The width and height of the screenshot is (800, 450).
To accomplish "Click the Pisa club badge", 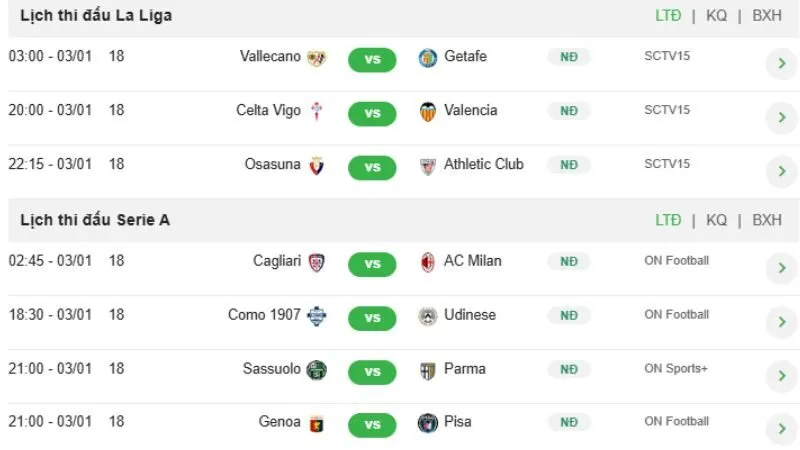I will coord(428,423).
